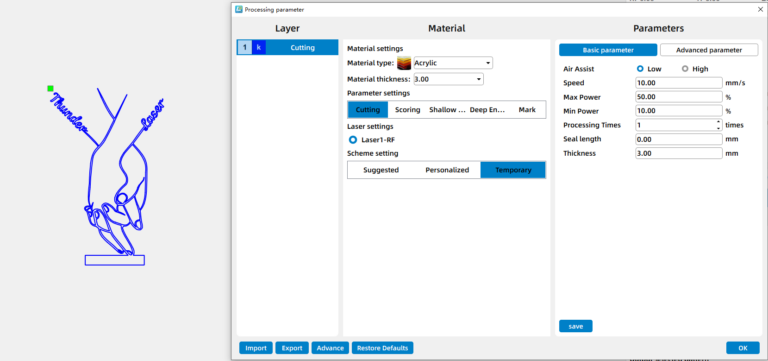
Task: Switch to the Shallow engraving tab
Action: coord(447,110)
